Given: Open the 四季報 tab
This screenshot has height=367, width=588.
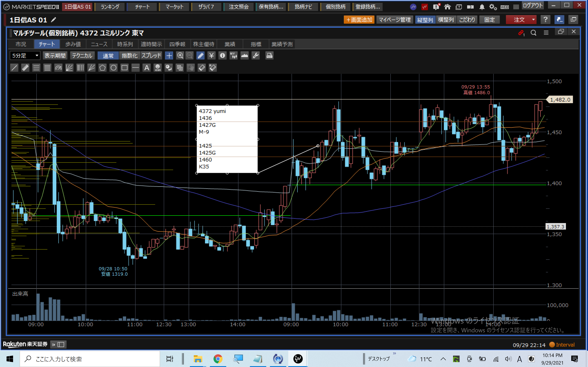Looking at the screenshot, I should [x=177, y=44].
